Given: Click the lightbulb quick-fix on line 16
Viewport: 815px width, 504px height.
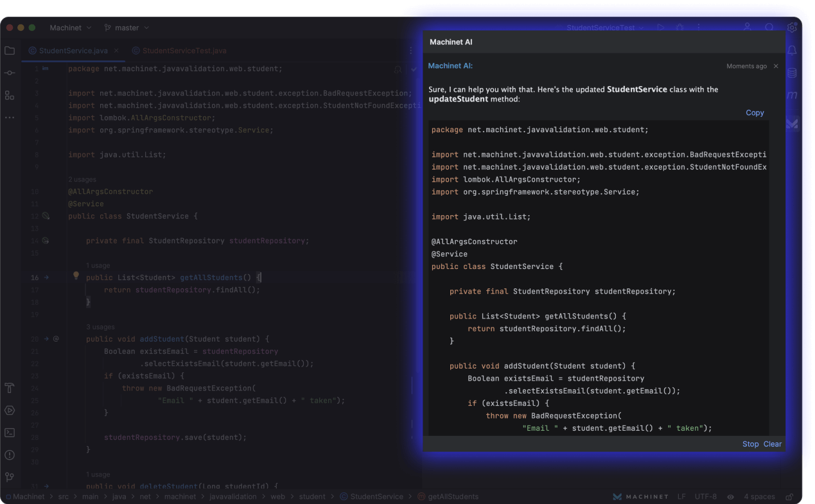Looking at the screenshot, I should pyautogui.click(x=76, y=276).
